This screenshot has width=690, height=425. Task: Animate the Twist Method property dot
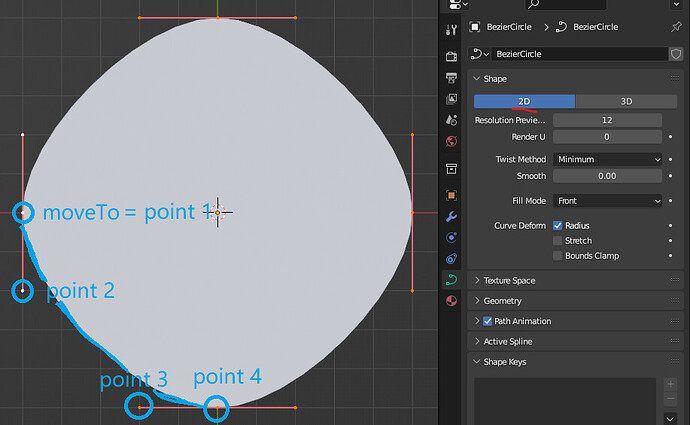[670, 159]
